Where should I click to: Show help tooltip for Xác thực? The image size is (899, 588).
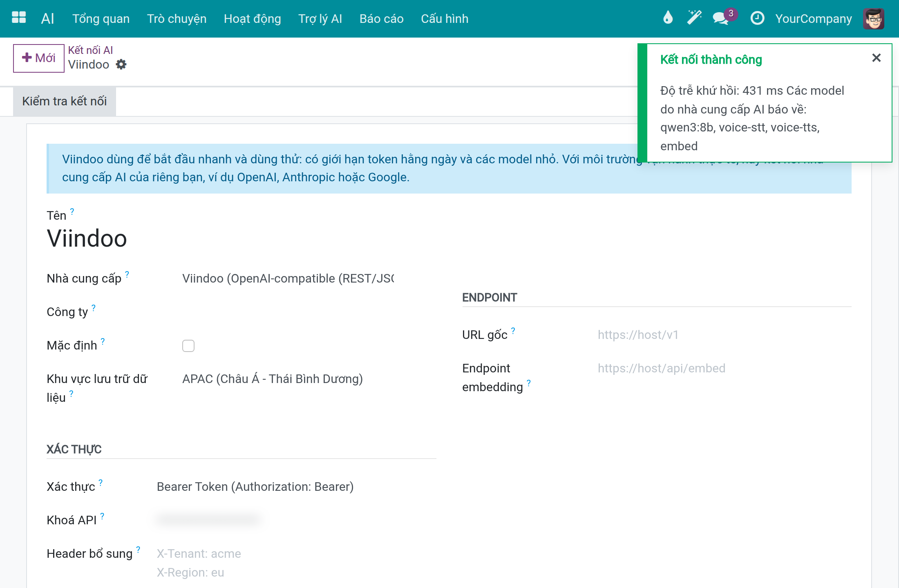pyautogui.click(x=101, y=482)
